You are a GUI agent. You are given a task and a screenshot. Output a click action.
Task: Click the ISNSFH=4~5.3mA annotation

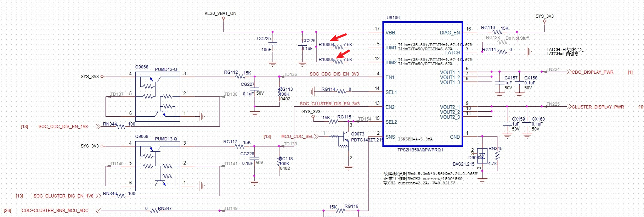click(x=415, y=139)
